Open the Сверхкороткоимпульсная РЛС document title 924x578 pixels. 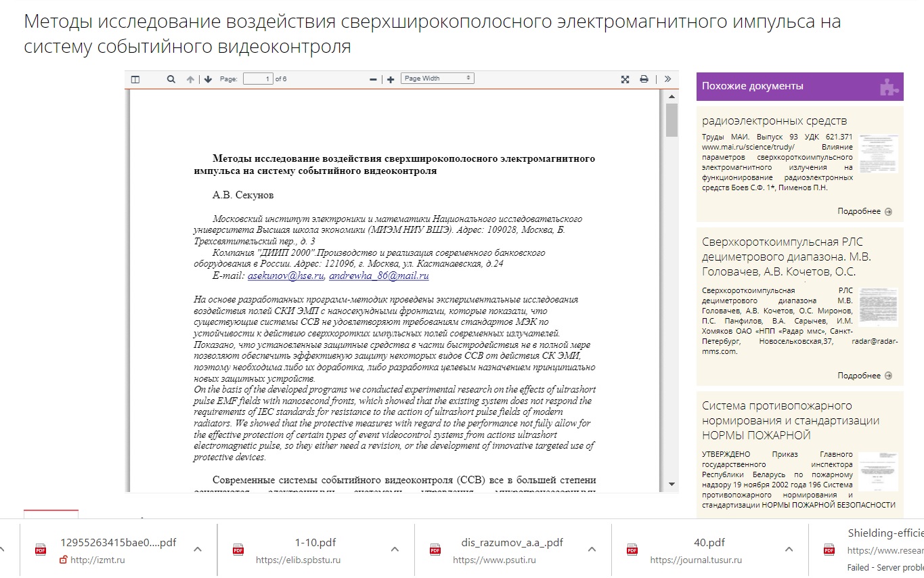[787, 257]
